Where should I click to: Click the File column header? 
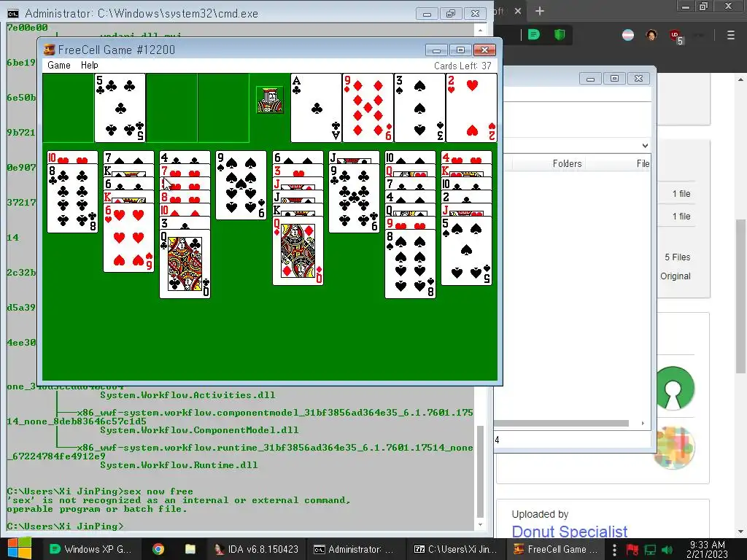click(x=643, y=164)
